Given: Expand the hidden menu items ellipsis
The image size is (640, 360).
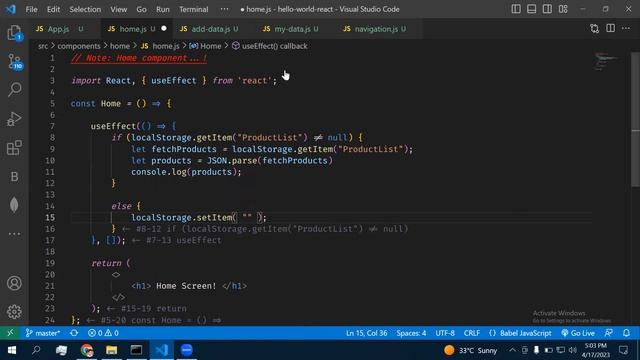Looking at the screenshot, I should [x=224, y=9].
